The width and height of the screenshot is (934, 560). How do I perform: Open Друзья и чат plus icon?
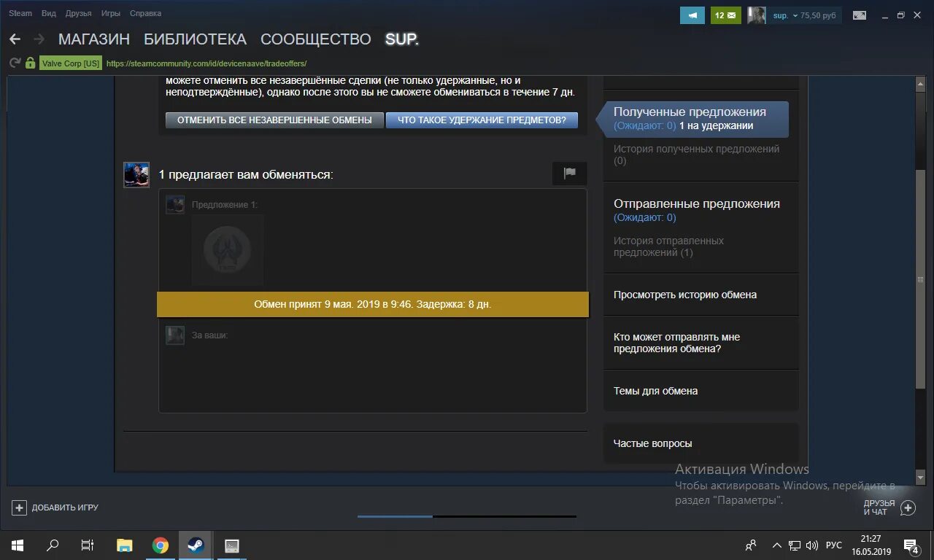point(908,507)
